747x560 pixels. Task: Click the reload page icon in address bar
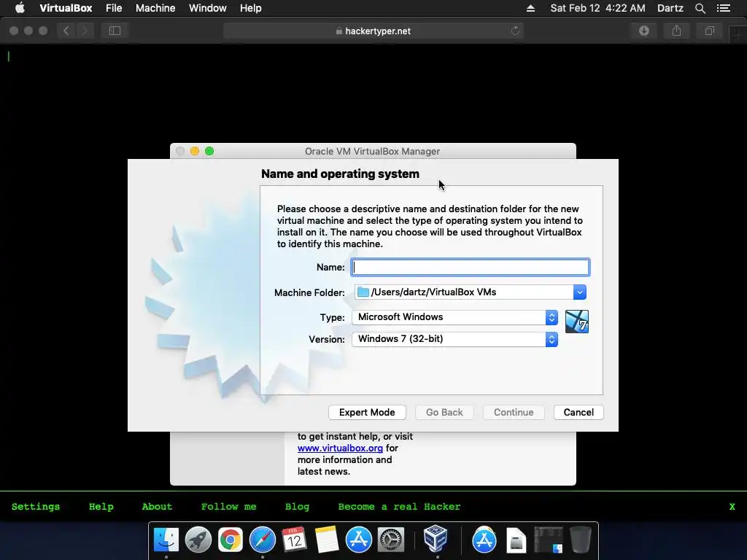pyautogui.click(x=515, y=31)
